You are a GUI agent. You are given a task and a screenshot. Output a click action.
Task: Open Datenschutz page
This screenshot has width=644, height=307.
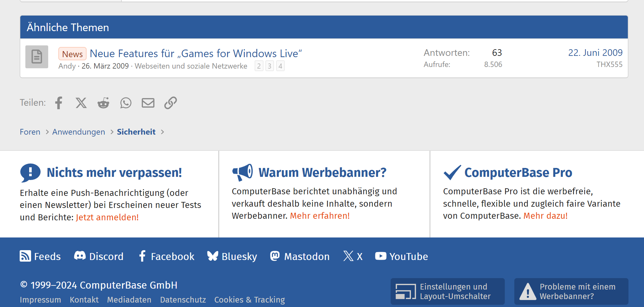point(183,300)
